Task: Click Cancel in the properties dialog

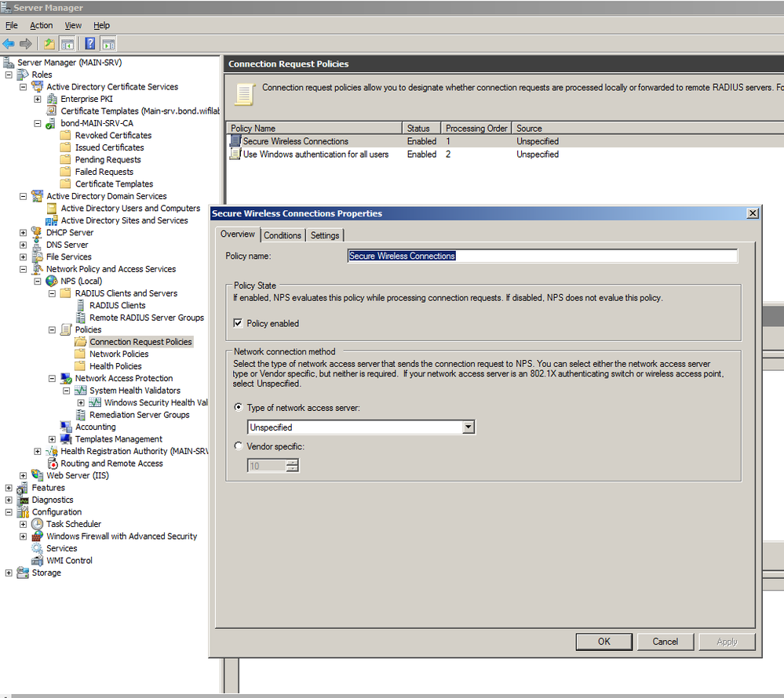Action: point(665,642)
